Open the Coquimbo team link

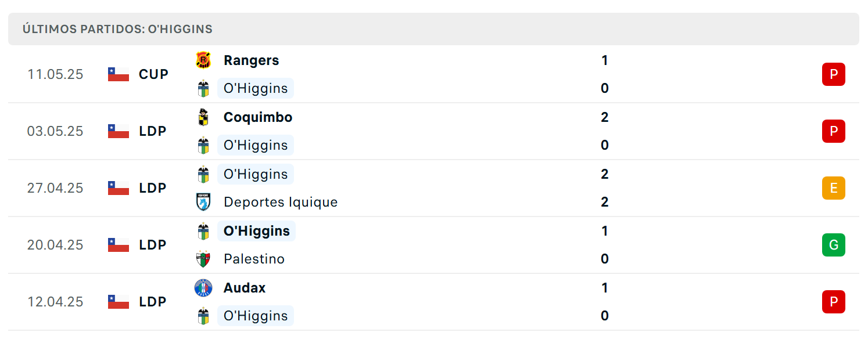(x=258, y=117)
